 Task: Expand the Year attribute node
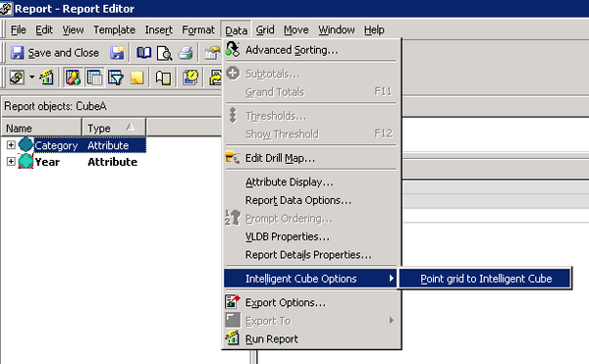point(11,161)
